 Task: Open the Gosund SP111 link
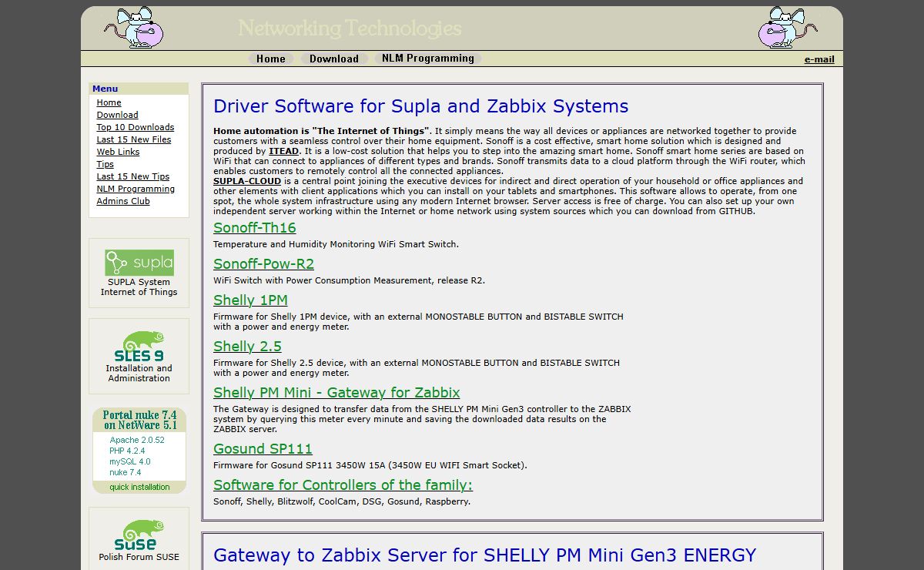click(x=263, y=449)
